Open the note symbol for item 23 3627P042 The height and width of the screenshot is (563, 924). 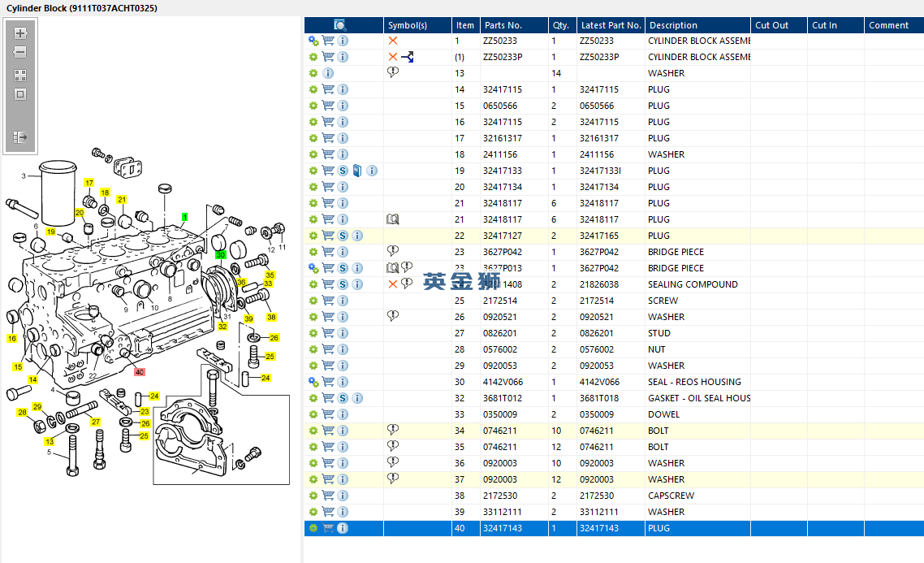(x=393, y=251)
